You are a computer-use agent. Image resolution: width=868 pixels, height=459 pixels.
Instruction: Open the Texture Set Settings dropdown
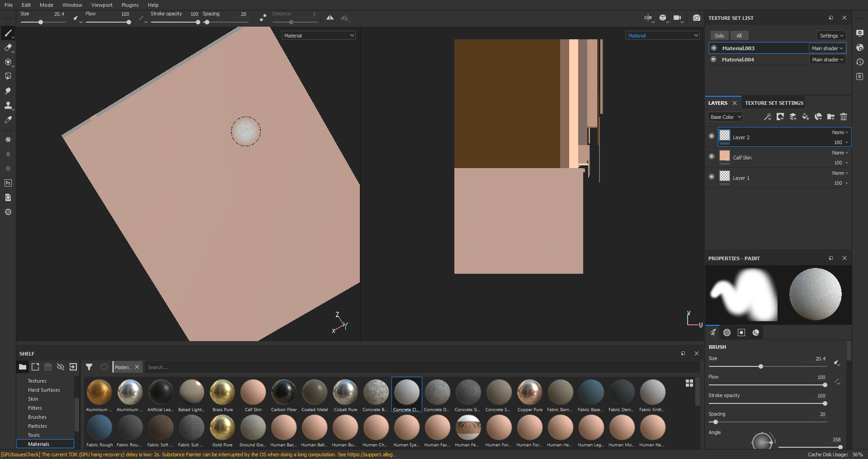point(831,36)
